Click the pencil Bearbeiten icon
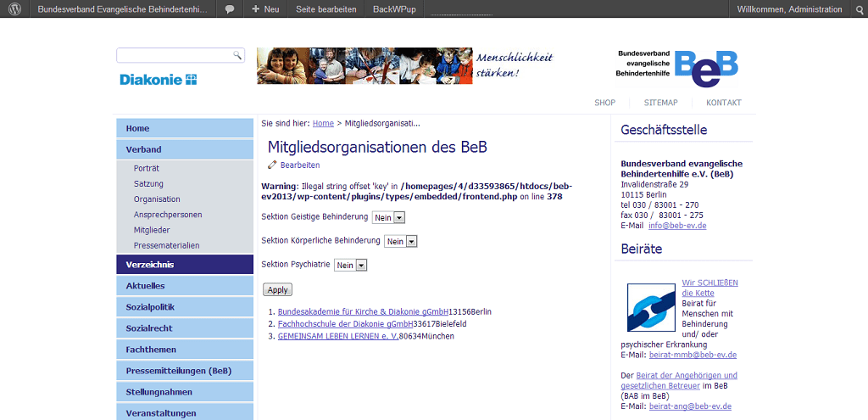The image size is (868, 420). pos(272,165)
